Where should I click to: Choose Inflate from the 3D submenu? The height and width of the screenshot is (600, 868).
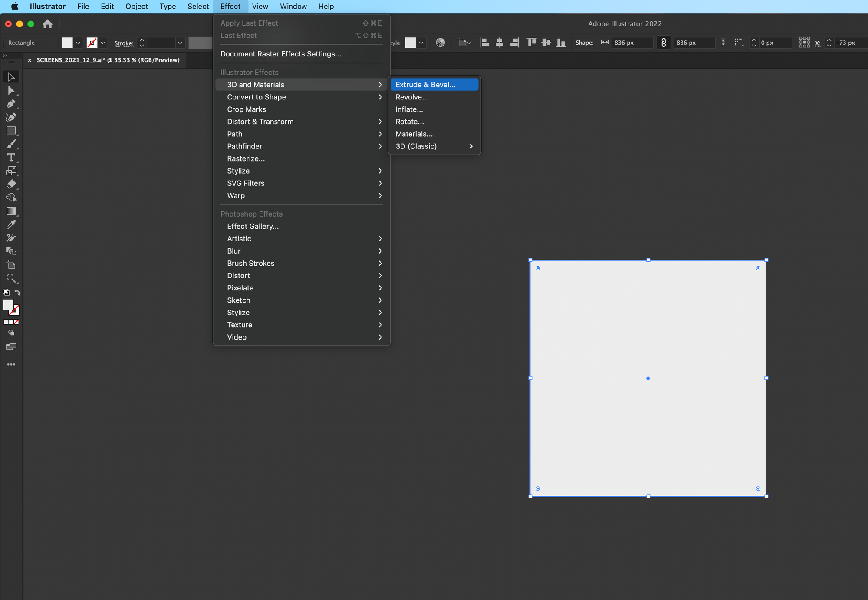[x=434, y=109]
